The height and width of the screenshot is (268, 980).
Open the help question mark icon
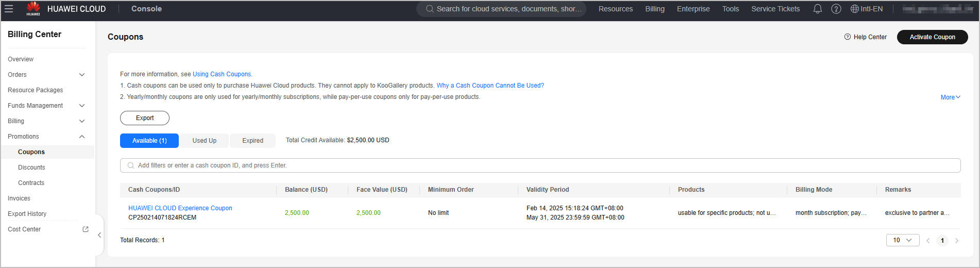836,9
